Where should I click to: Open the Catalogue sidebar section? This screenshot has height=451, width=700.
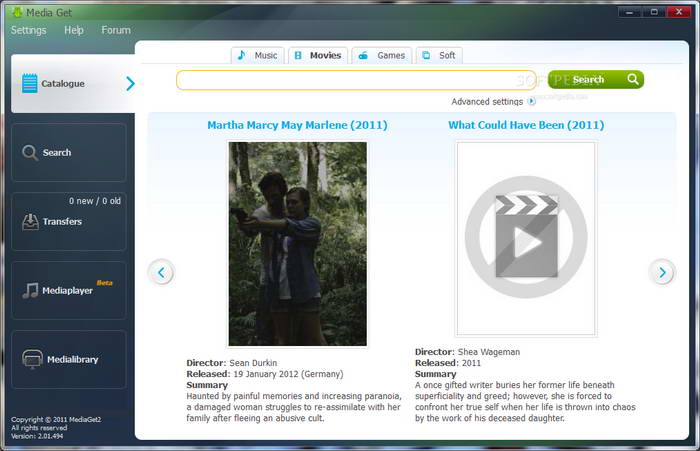(x=73, y=84)
